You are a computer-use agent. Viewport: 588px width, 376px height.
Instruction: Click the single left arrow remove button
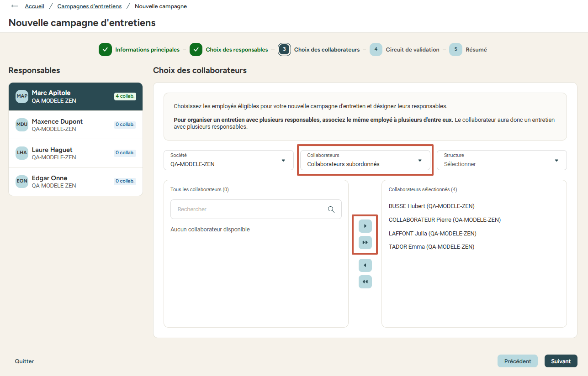coord(365,265)
